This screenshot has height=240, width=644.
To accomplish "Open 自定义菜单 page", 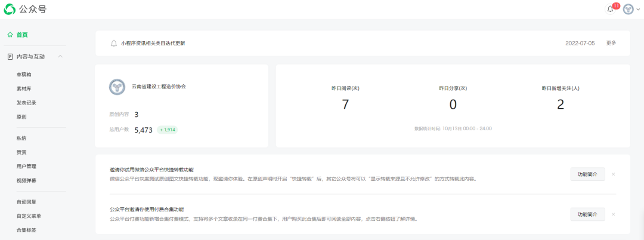I will pos(29,216).
